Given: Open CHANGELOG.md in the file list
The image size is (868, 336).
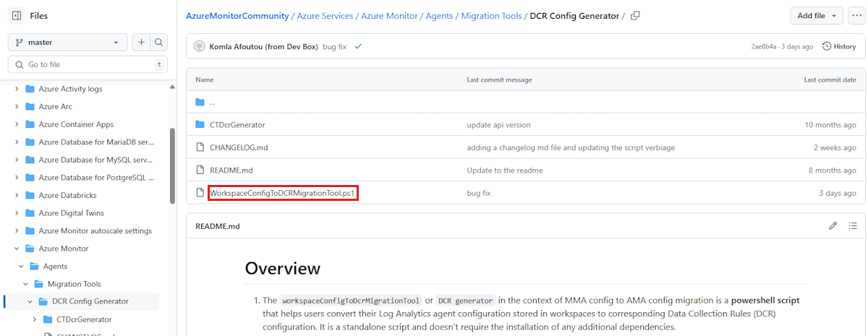Looking at the screenshot, I should pyautogui.click(x=239, y=147).
